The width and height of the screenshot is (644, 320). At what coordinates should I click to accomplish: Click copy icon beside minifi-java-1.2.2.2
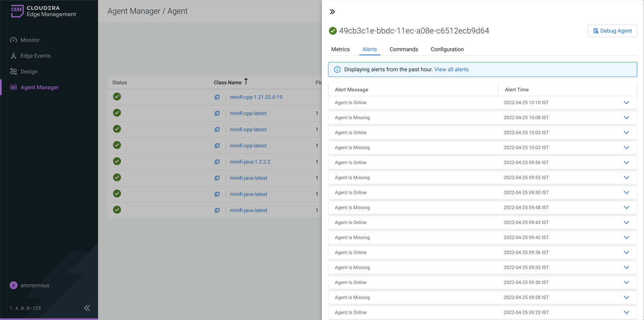[x=217, y=162]
